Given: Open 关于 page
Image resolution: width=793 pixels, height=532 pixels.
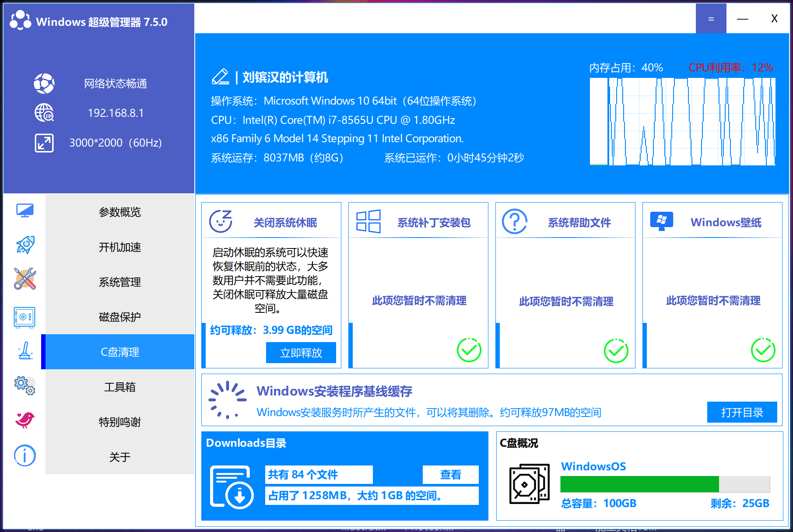Looking at the screenshot, I should (120, 457).
